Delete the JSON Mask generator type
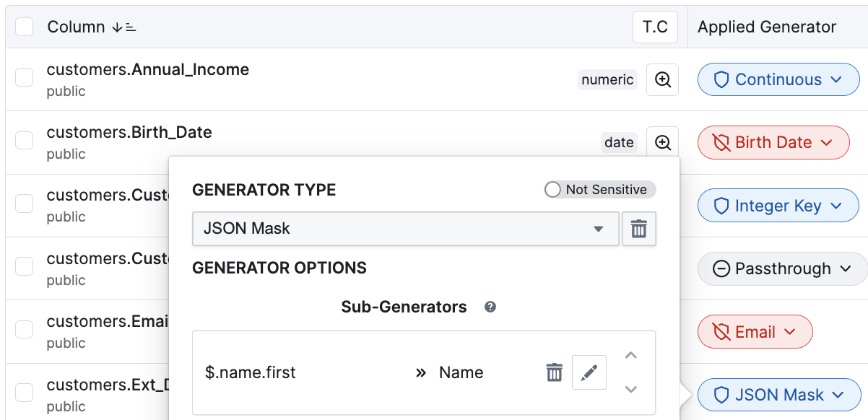 [x=639, y=229]
